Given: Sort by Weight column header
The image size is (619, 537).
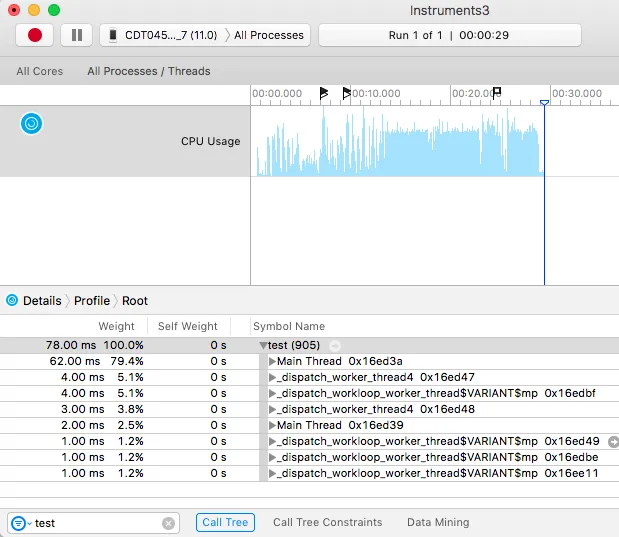Looking at the screenshot, I should point(116,326).
